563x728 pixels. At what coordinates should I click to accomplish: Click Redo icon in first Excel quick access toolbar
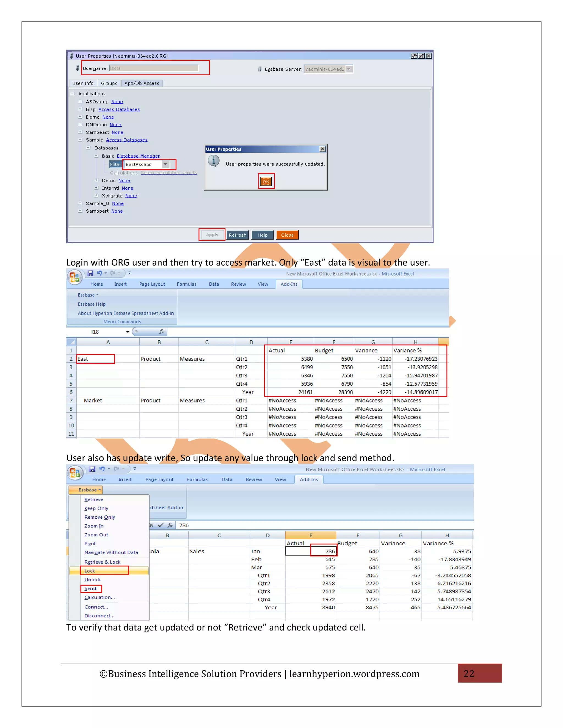coord(113,273)
